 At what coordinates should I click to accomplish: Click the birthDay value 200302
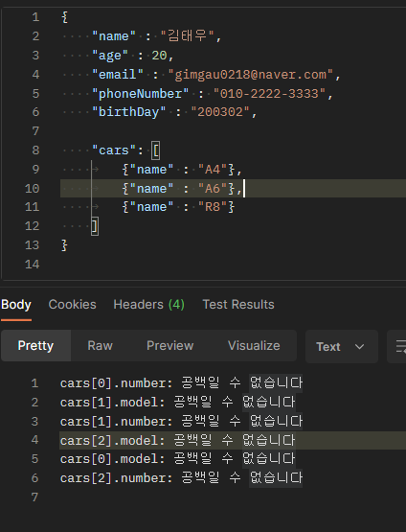click(x=220, y=112)
